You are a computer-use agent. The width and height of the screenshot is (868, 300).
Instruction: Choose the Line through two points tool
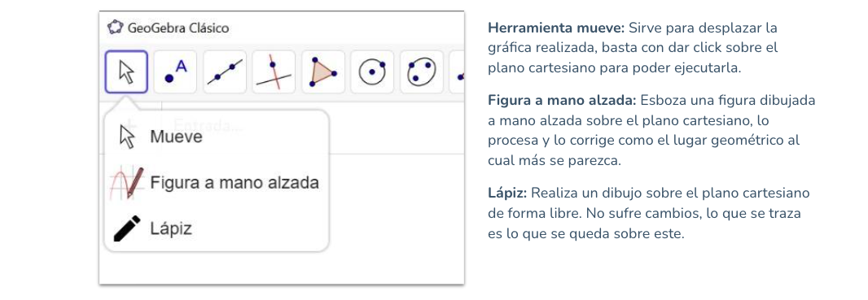click(x=225, y=72)
